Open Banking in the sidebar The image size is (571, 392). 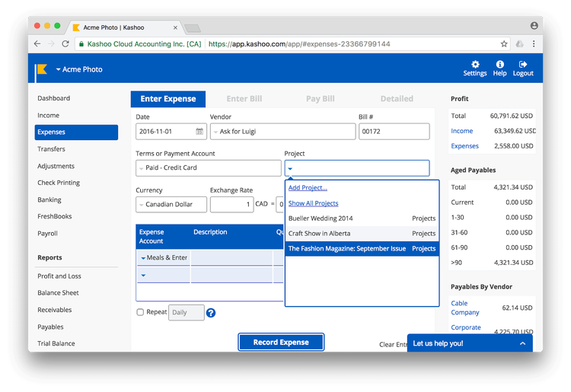49,200
